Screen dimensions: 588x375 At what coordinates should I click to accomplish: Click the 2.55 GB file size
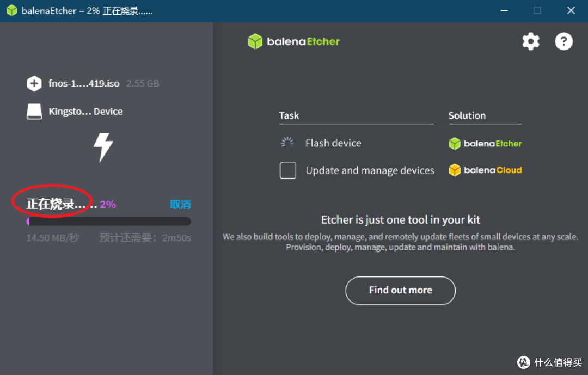pyautogui.click(x=143, y=83)
